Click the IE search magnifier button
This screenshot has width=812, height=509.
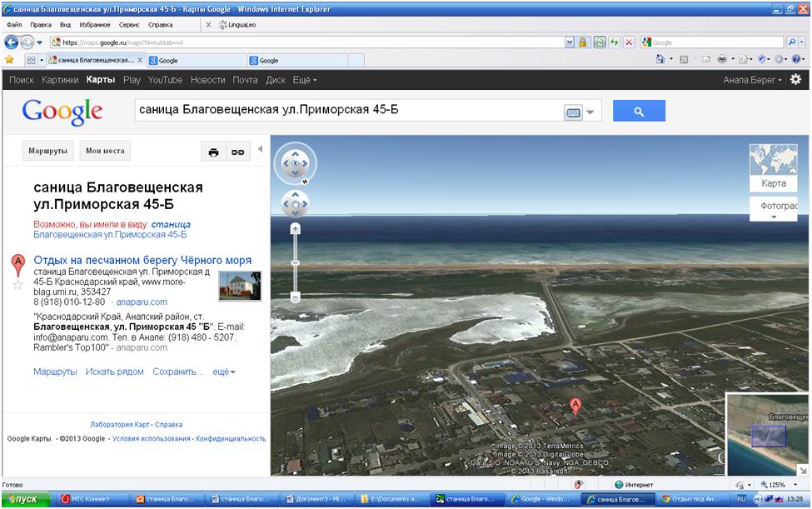coord(791,42)
